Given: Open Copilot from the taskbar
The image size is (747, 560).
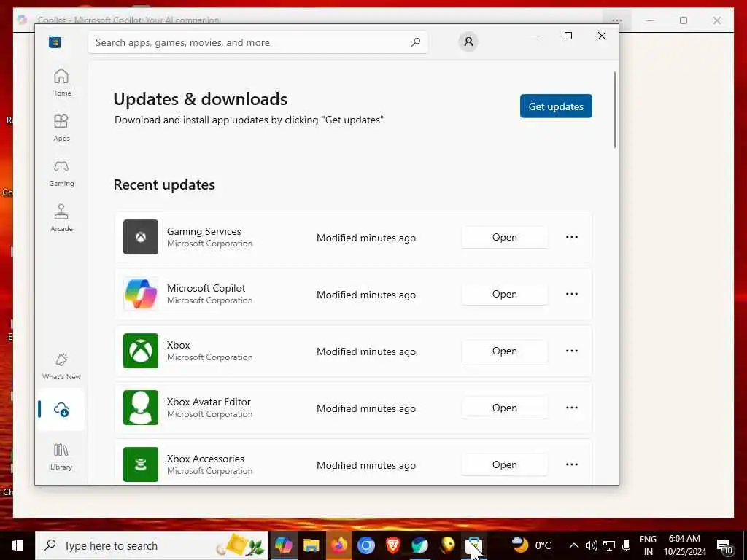Looking at the screenshot, I should click(283, 545).
